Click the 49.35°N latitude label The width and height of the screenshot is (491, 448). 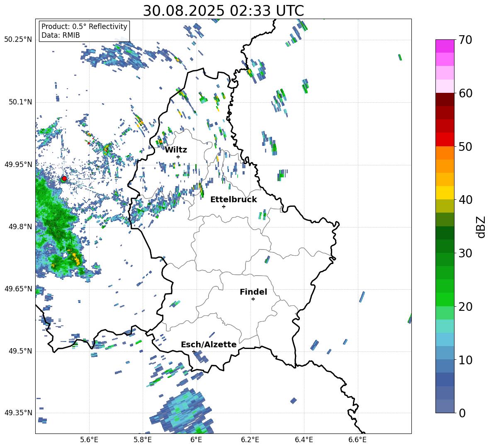[x=18, y=413]
